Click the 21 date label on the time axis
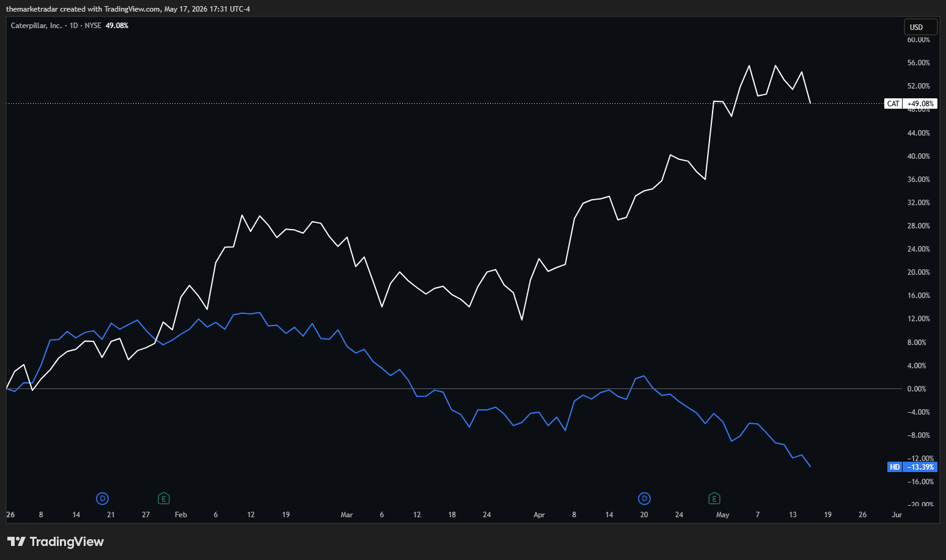 pos(111,515)
